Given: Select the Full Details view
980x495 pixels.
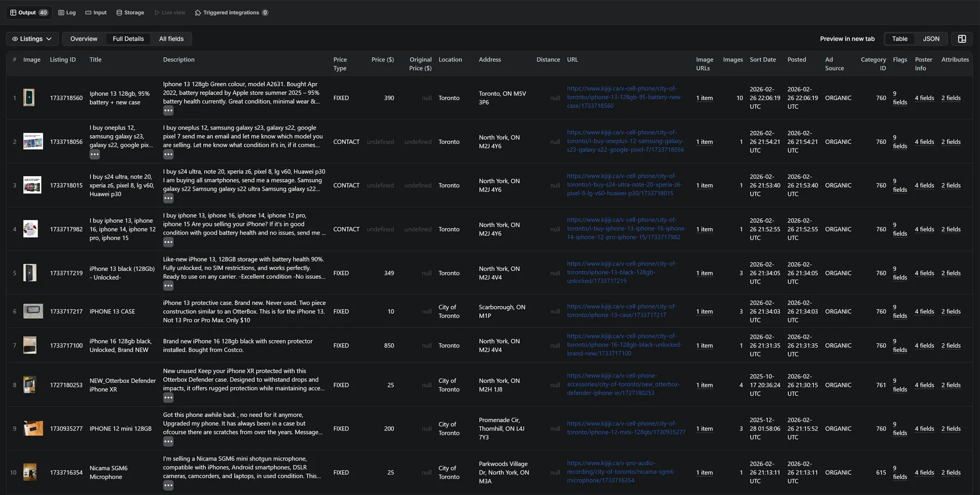Looking at the screenshot, I should (x=128, y=39).
